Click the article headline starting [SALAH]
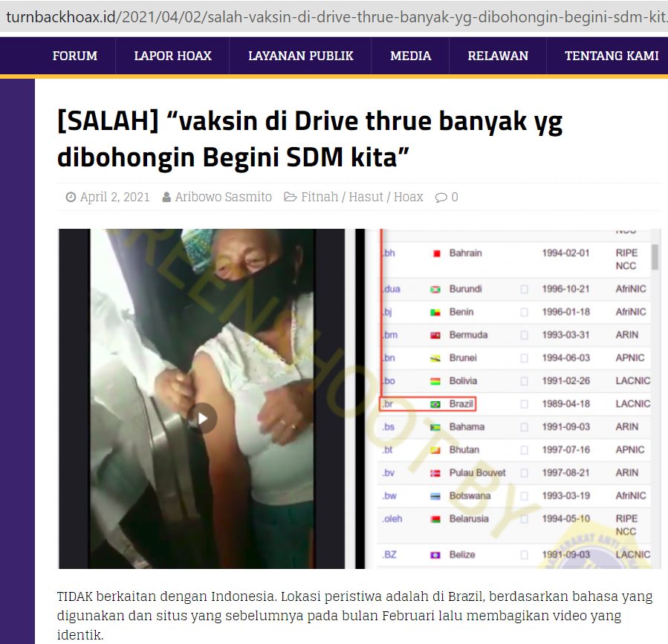Screen dimensions: 668x644 (310, 139)
